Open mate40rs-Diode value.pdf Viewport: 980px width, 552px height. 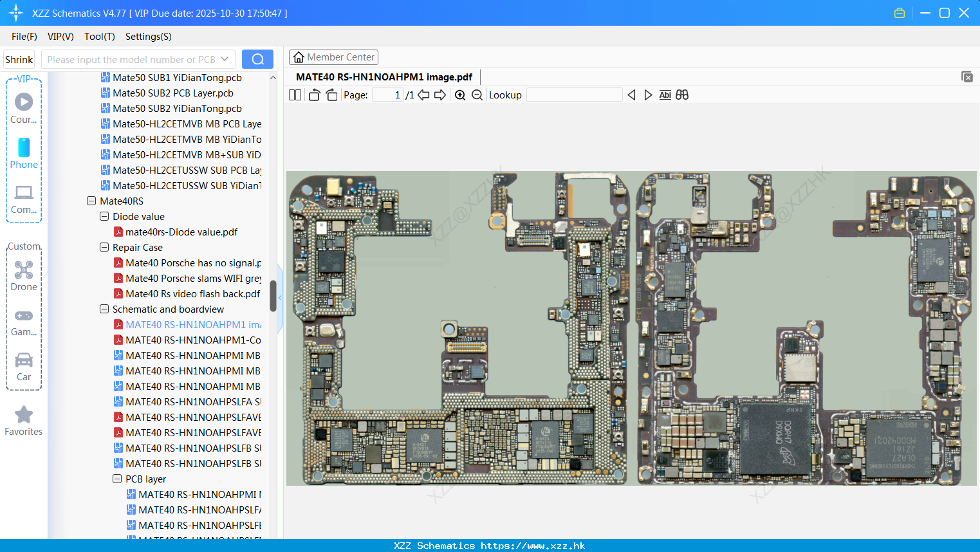tap(181, 232)
